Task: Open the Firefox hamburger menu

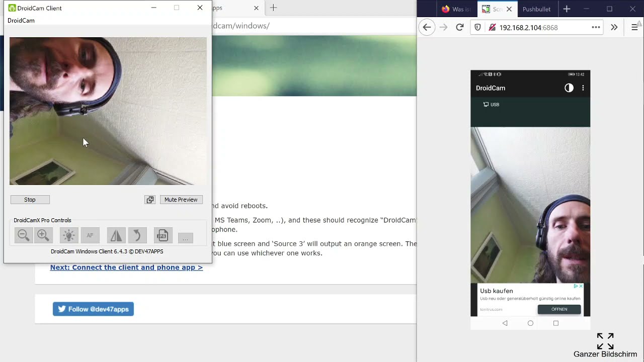Action: tap(634, 28)
